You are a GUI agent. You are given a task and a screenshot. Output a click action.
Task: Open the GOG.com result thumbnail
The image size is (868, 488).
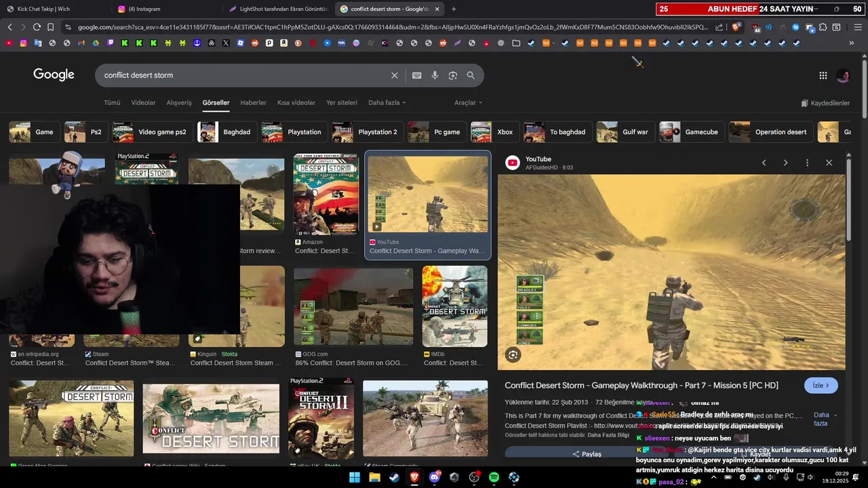pyautogui.click(x=353, y=307)
